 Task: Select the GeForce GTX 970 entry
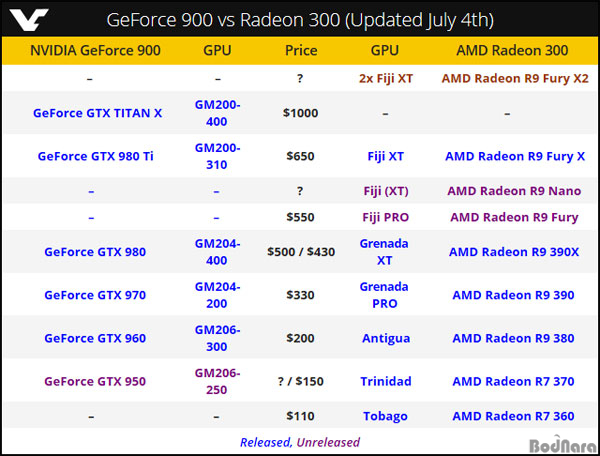[x=97, y=295]
